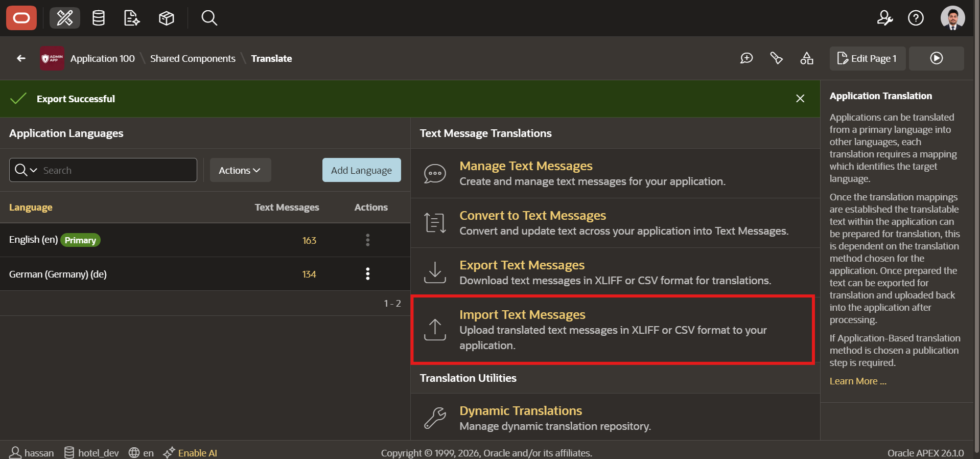Open the SQL Workshop database icon

point(99,18)
